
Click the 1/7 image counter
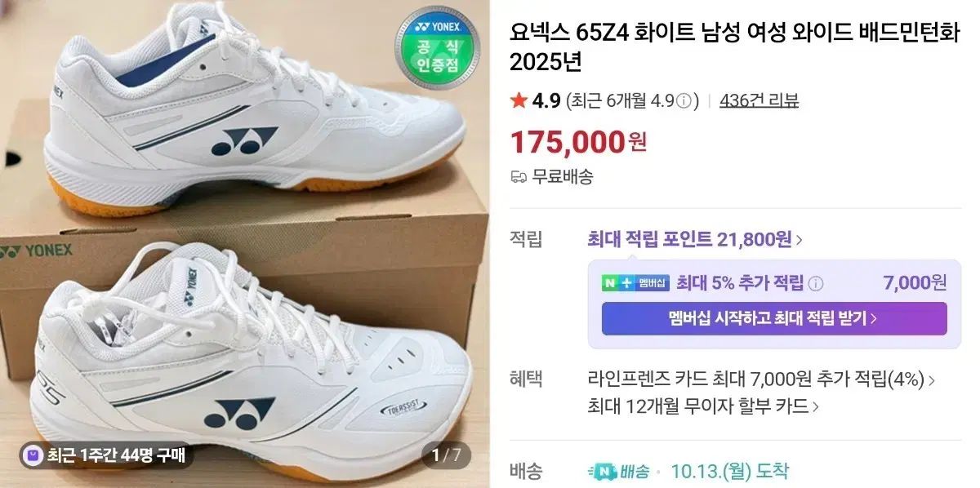tap(447, 455)
